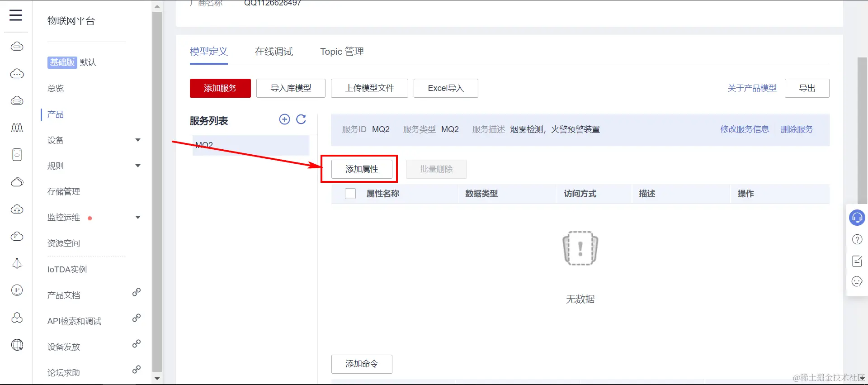Screen dimensions: 868x385
Task: Open 论坛求助 external link icon
Action: click(x=136, y=370)
